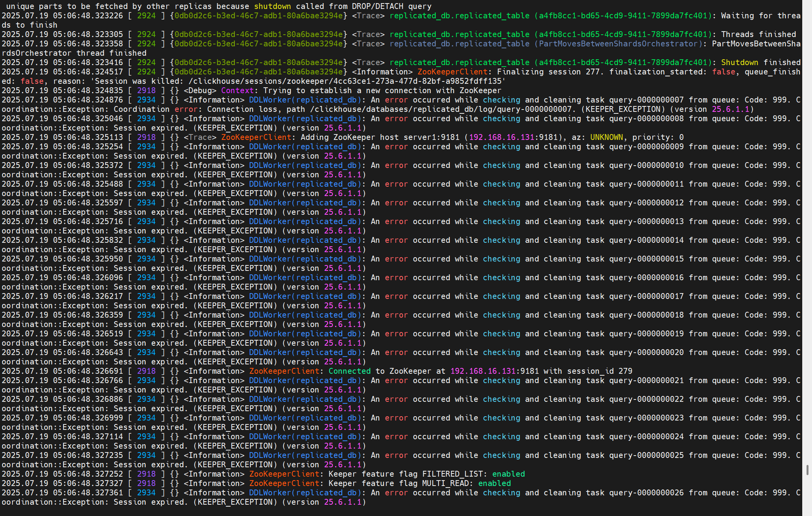Image resolution: width=812 pixels, height=516 pixels.
Task: Click the text 'Trying to establish a new connection'
Action: (347, 90)
